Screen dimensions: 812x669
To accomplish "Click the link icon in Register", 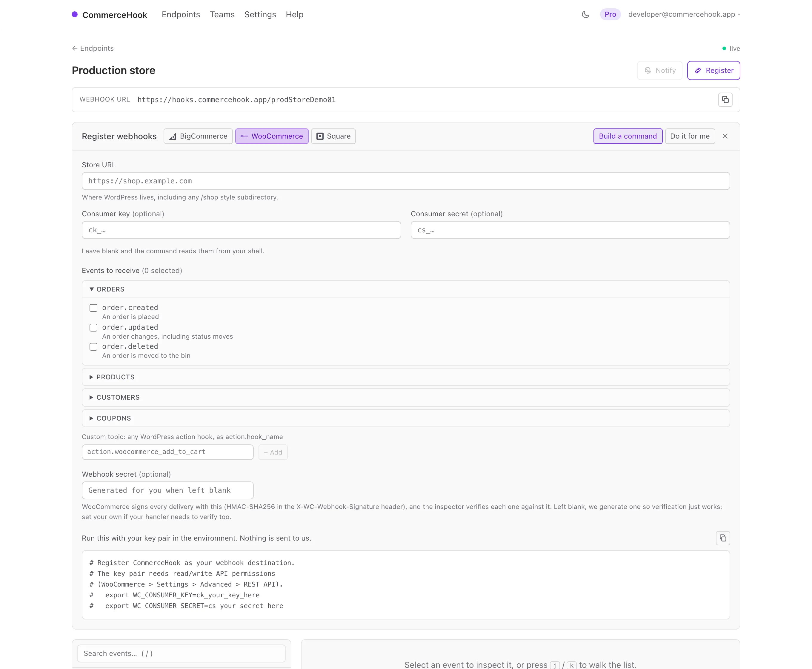I will click(698, 70).
